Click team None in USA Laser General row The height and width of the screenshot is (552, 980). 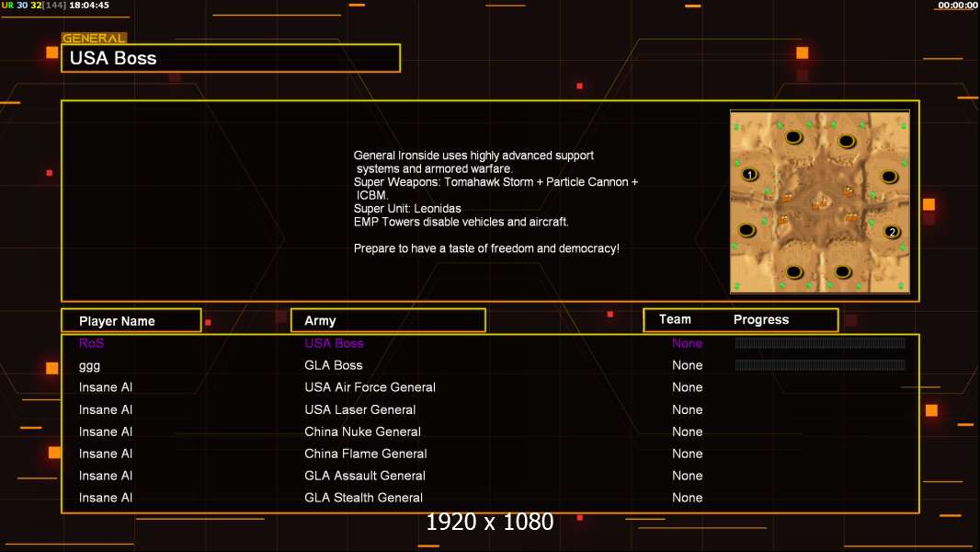(x=687, y=409)
